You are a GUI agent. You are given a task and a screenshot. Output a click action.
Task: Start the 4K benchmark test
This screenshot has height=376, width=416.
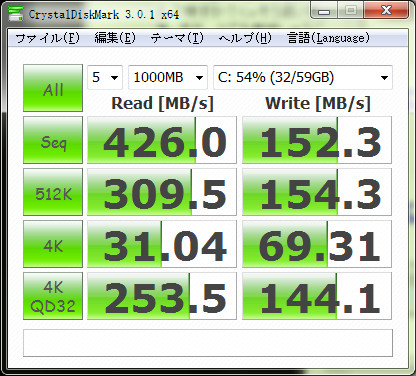(53, 244)
